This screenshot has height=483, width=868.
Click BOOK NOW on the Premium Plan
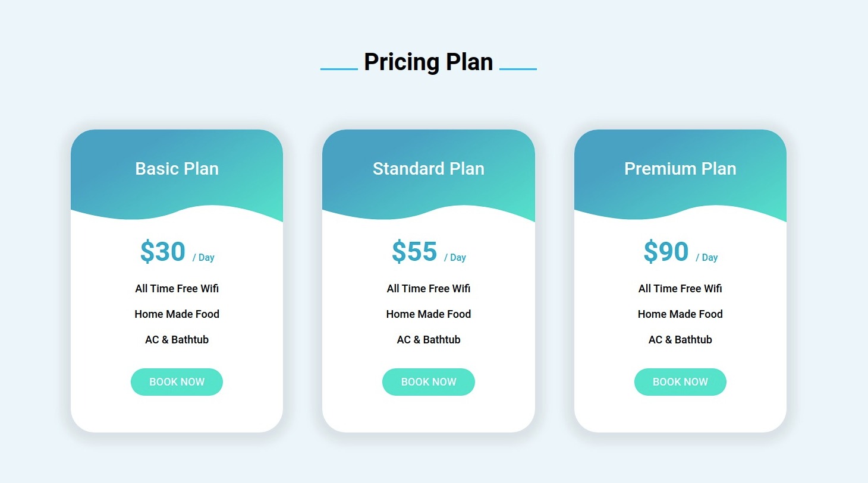coord(680,382)
